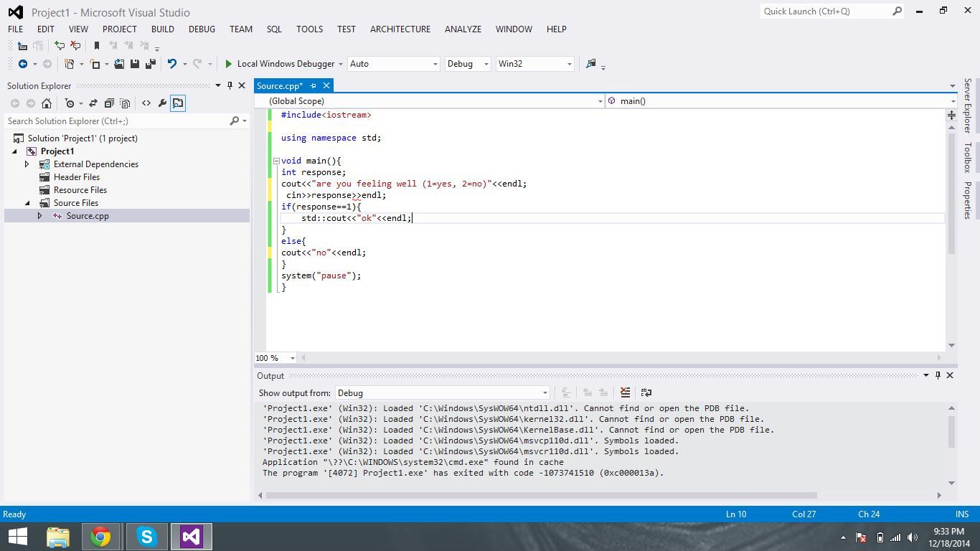The width and height of the screenshot is (980, 551).
Task: Click the Undo arrow icon
Action: pyautogui.click(x=172, y=64)
